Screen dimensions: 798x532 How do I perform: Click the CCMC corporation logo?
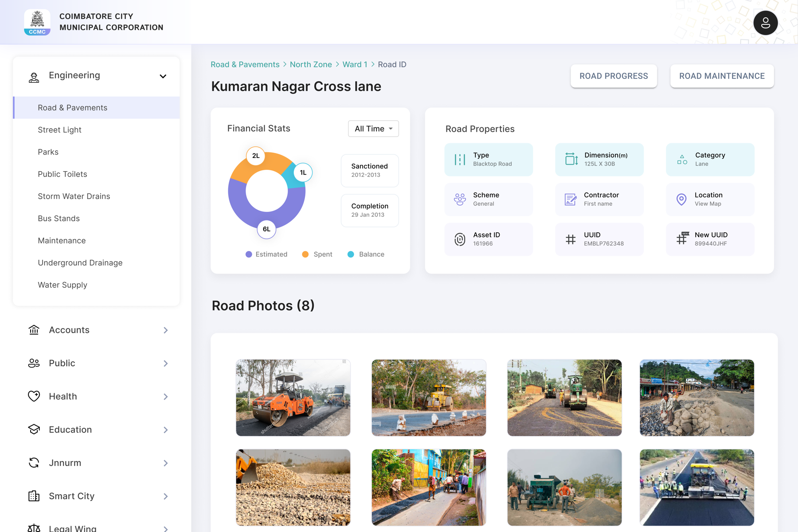(x=37, y=22)
